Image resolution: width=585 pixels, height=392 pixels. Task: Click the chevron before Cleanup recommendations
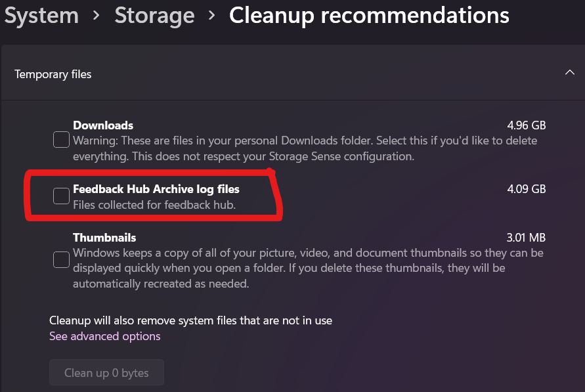pyautogui.click(x=211, y=16)
